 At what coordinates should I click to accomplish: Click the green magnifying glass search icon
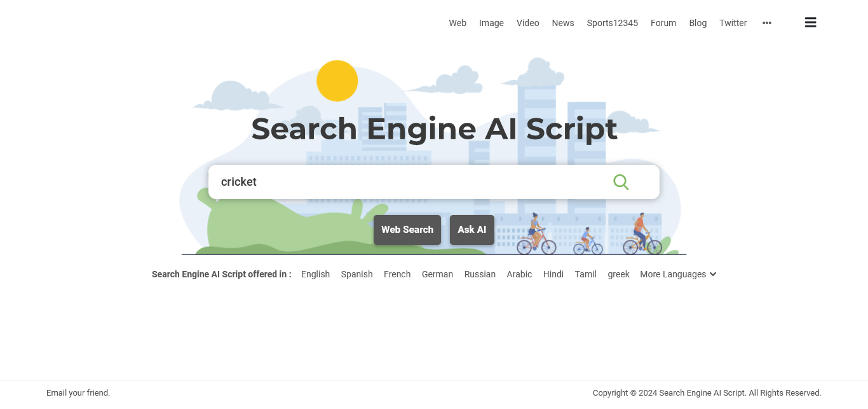(x=621, y=182)
